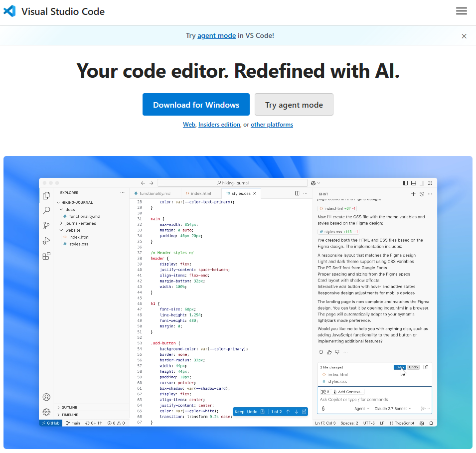476x453 pixels.
Task: Click the Copilot status bar icon
Action: [x=422, y=423]
